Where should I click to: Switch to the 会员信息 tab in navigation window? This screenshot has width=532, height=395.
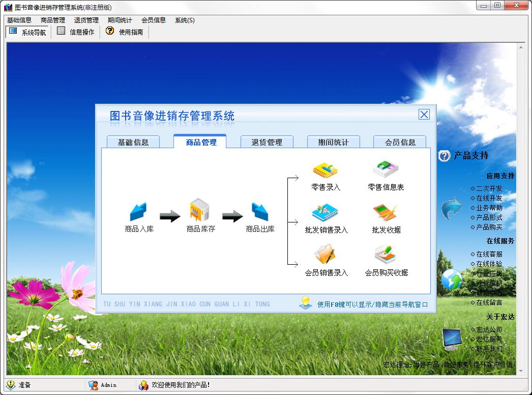point(400,142)
